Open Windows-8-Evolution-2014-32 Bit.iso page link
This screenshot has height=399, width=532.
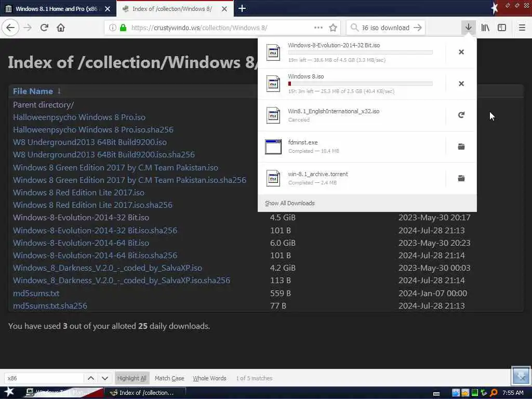[81, 217]
